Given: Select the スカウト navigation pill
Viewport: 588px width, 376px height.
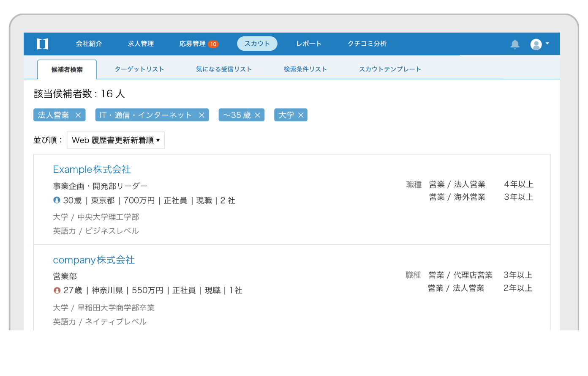Looking at the screenshot, I should (257, 44).
